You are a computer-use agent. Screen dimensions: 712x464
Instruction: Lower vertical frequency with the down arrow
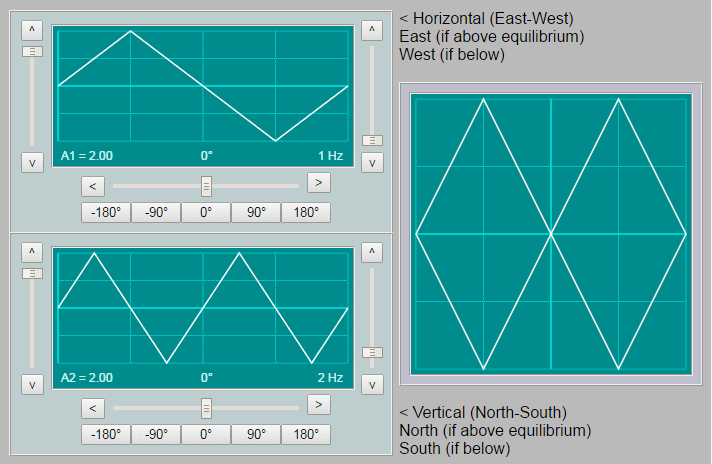[372, 385]
